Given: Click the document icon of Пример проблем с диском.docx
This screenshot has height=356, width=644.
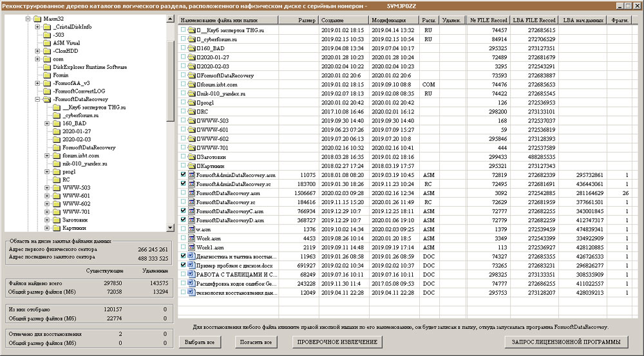Looking at the screenshot, I should [192, 265].
